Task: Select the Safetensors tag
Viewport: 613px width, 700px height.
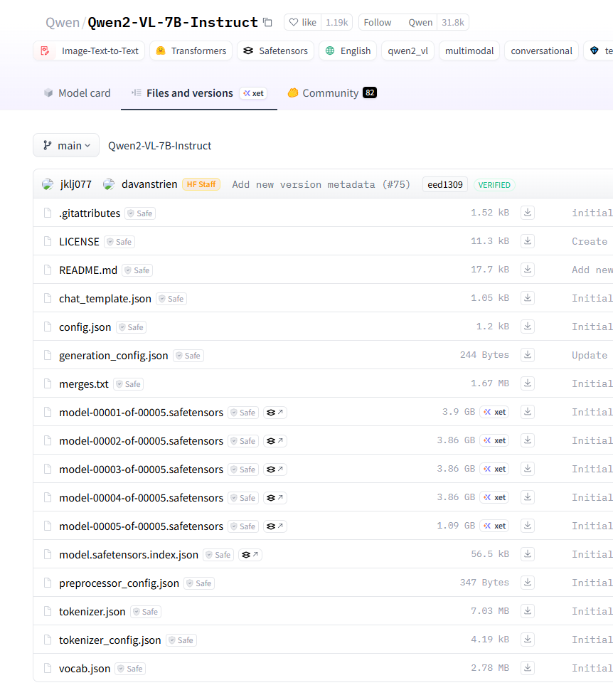Action: (x=276, y=51)
